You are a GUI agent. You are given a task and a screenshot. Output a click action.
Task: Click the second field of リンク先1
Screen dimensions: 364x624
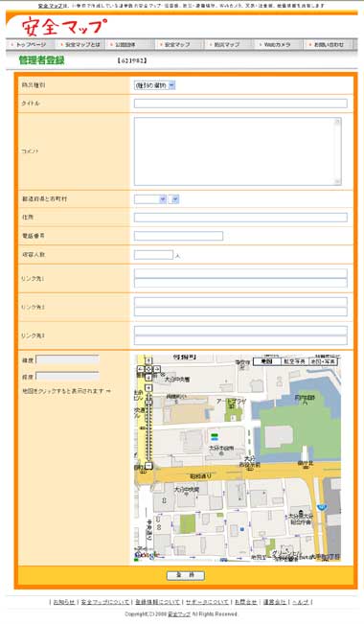tap(240, 283)
